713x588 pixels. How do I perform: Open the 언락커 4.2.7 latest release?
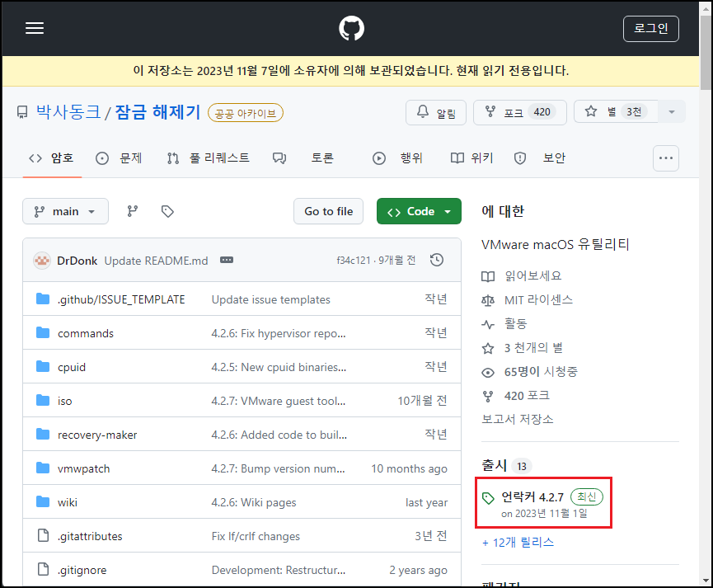(532, 497)
